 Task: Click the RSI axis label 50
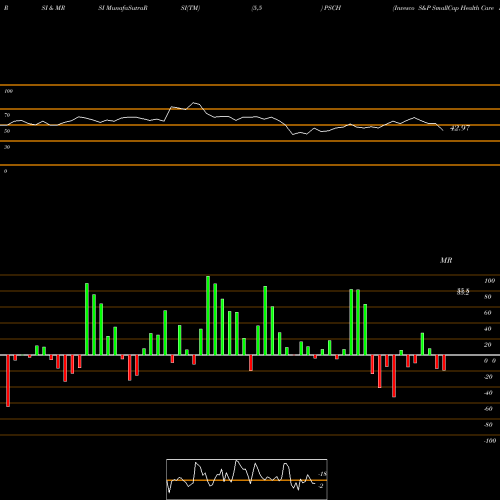pos(7,131)
